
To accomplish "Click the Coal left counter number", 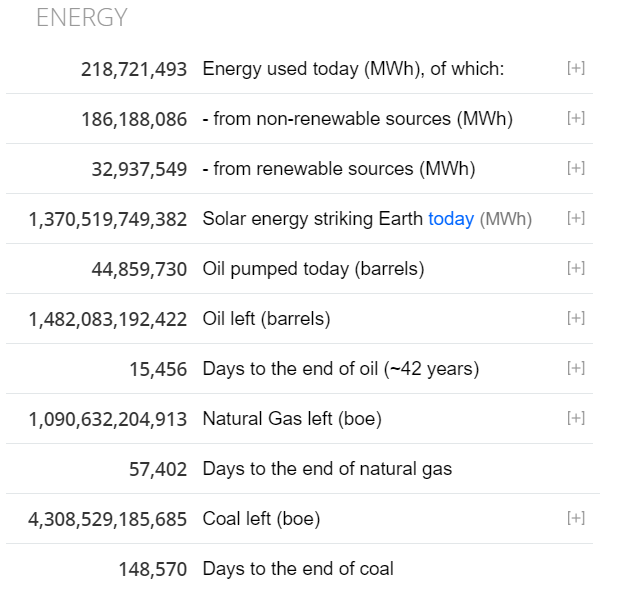I will click(108, 519).
